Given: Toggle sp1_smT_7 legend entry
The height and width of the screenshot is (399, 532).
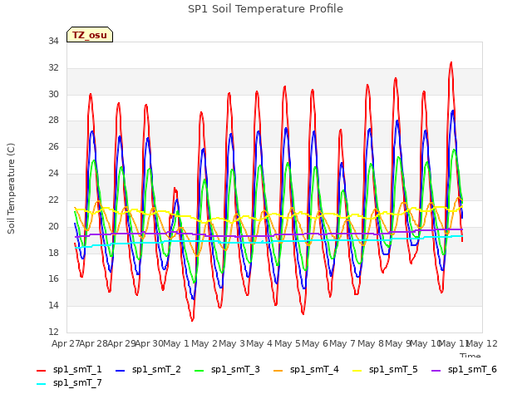Looking at the screenshot, I should (69, 382).
